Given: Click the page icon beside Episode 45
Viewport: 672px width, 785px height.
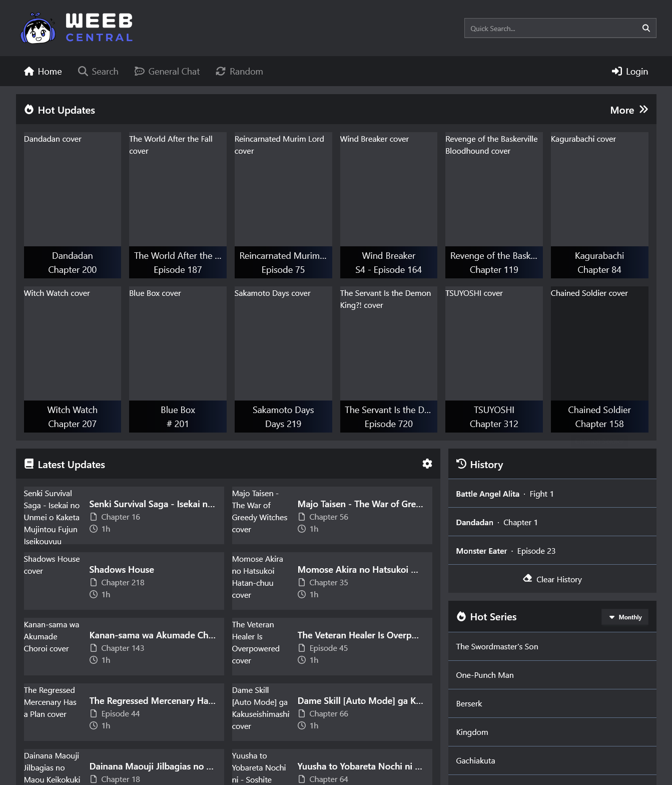Looking at the screenshot, I should [302, 648].
